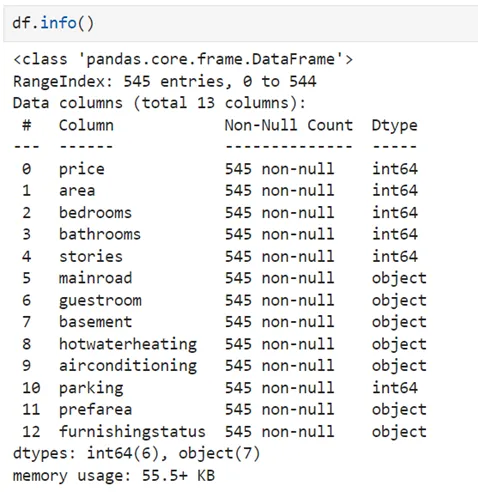The height and width of the screenshot is (498, 478).
Task: Click the Dtype header text
Action: pos(395,126)
